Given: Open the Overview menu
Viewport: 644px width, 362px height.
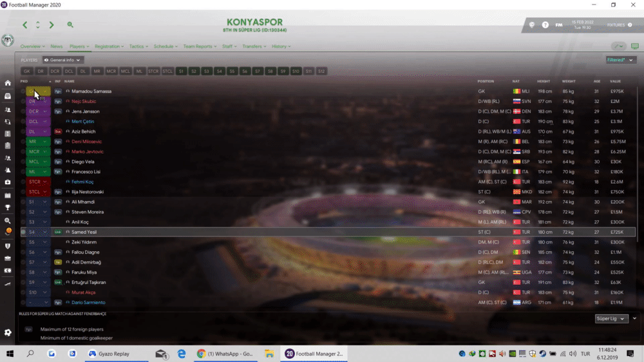Looking at the screenshot, I should point(32,46).
